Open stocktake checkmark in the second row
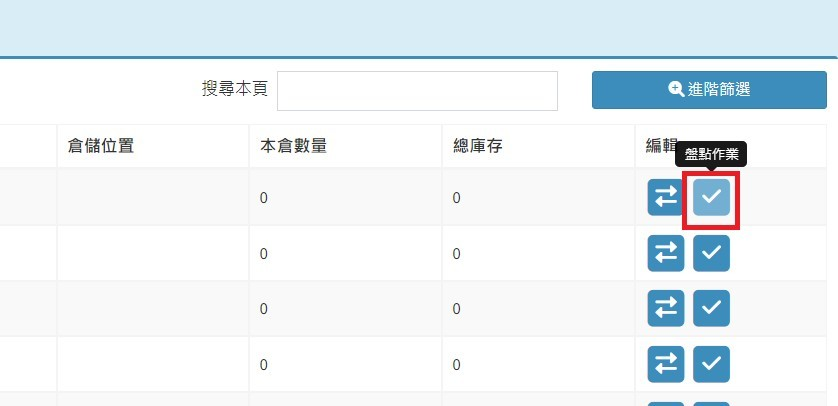The image size is (838, 406). (x=711, y=253)
